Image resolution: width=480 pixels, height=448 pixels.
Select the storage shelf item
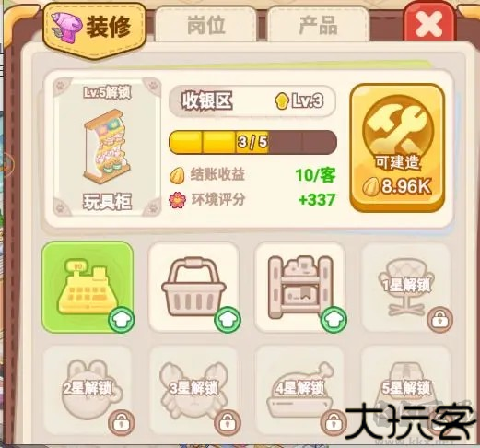coord(300,287)
